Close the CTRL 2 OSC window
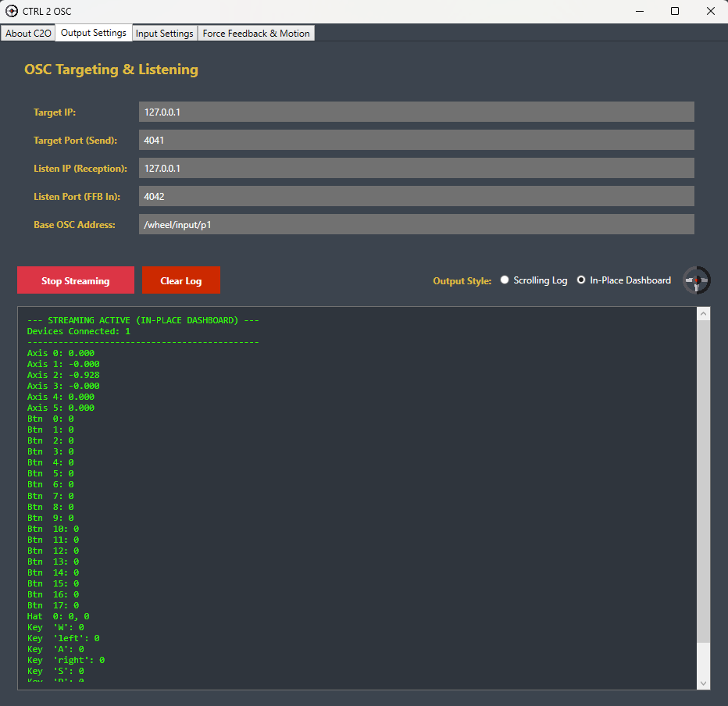Image resolution: width=728 pixels, height=706 pixels. [710, 11]
